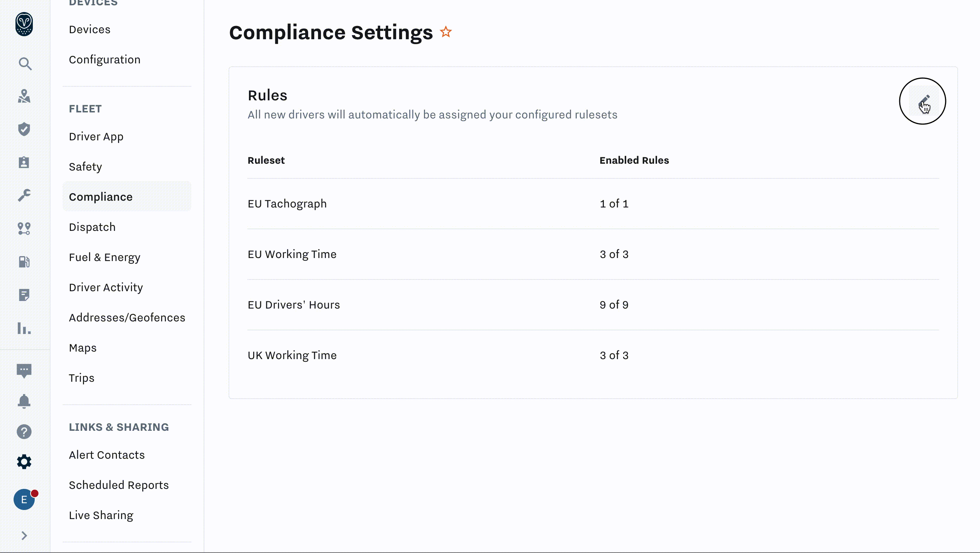This screenshot has width=980, height=553.
Task: Open the messaging icon in sidebar
Action: [25, 371]
